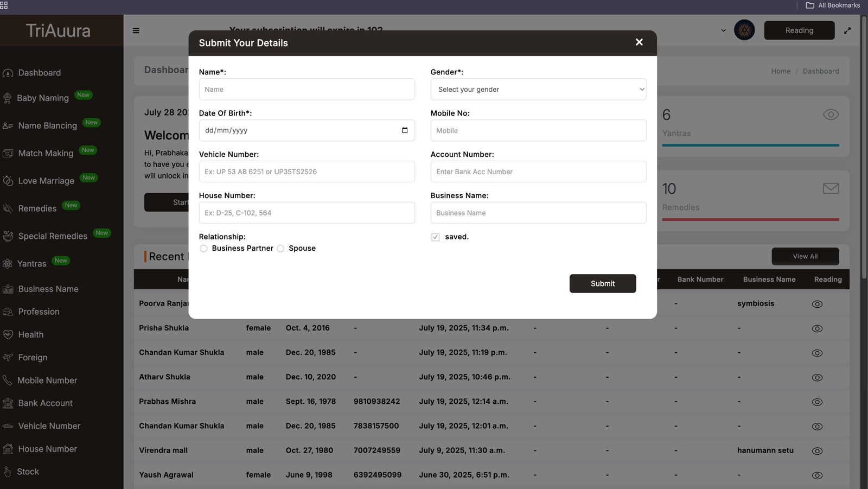Choose Spouse as the relationship

tap(280, 248)
